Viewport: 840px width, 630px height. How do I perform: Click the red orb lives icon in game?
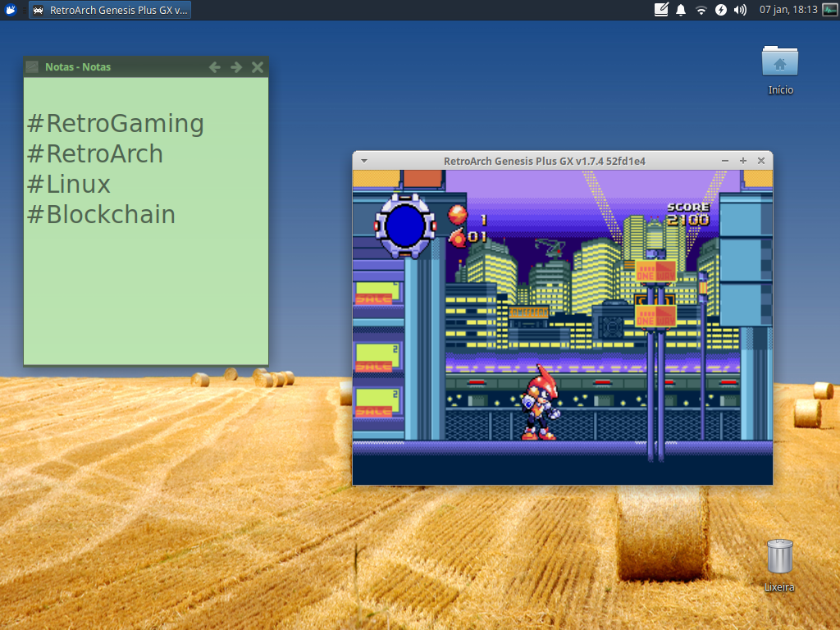pyautogui.click(x=457, y=214)
